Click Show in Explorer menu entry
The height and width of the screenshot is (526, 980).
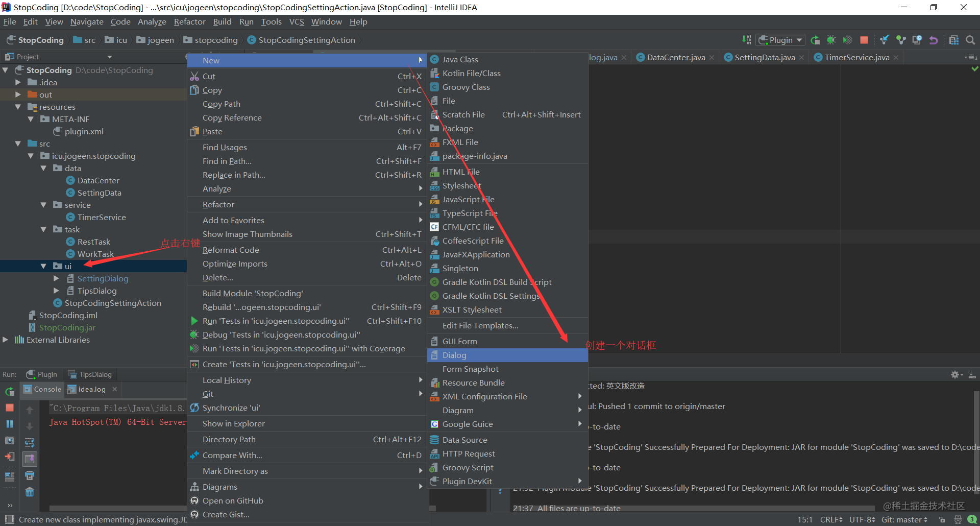[307, 423]
